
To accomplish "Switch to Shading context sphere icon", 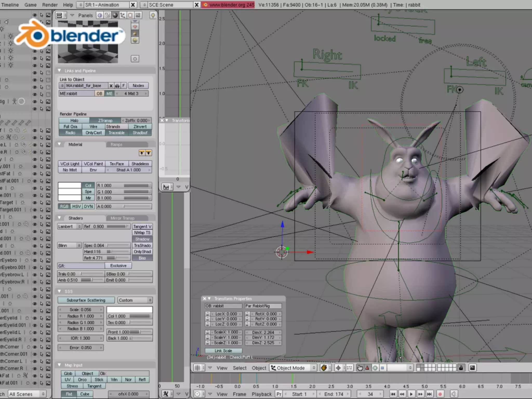I will tap(115, 15).
